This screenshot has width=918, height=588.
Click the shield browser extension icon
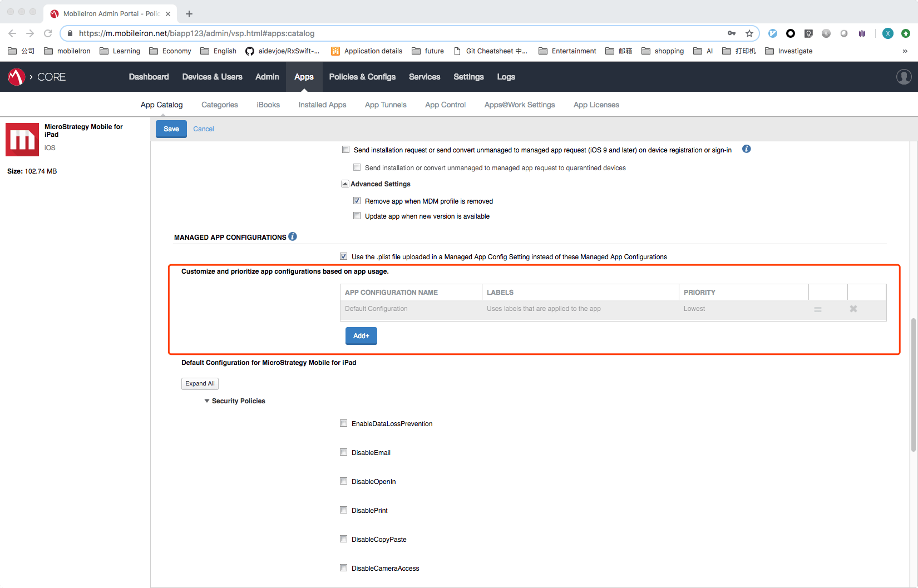(x=808, y=33)
